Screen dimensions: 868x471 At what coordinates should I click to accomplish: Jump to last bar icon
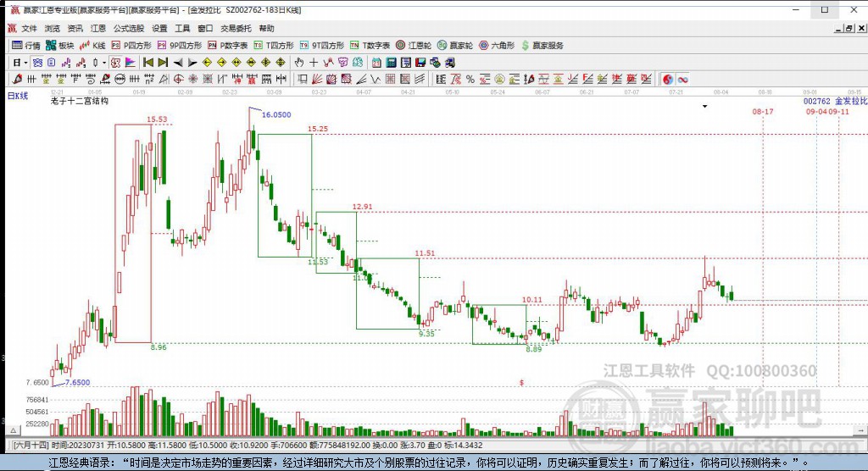coord(163,63)
